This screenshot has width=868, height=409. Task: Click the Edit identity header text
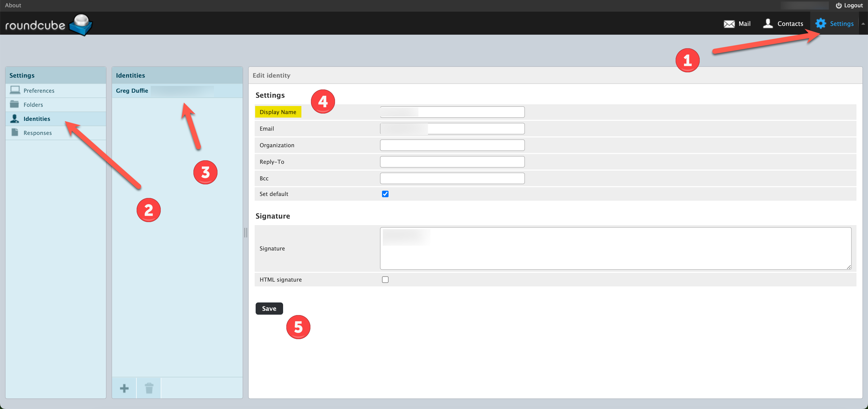271,76
